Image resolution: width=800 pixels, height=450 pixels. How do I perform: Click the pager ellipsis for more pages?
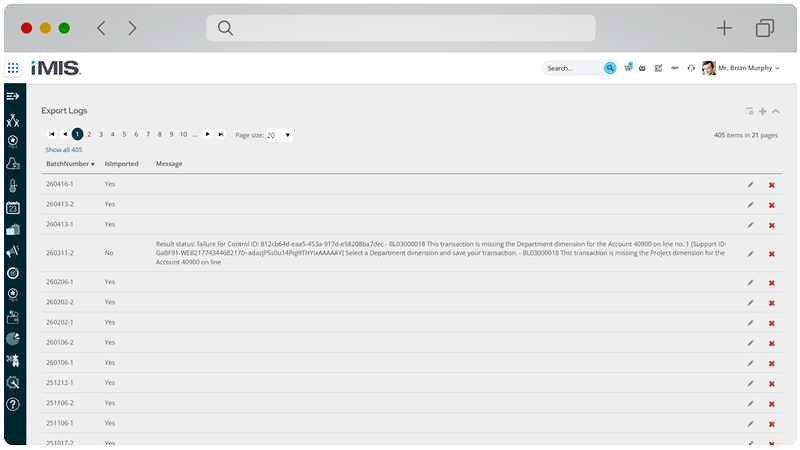point(195,135)
